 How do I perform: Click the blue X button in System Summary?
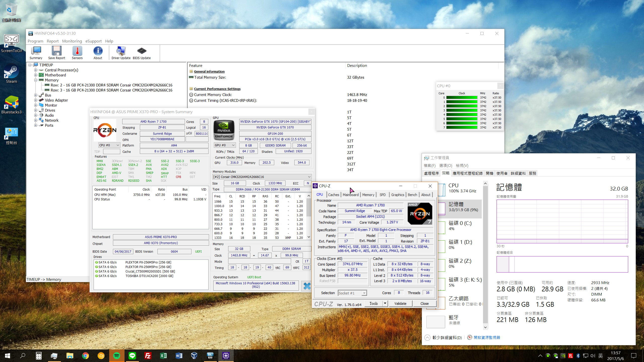[x=307, y=286]
